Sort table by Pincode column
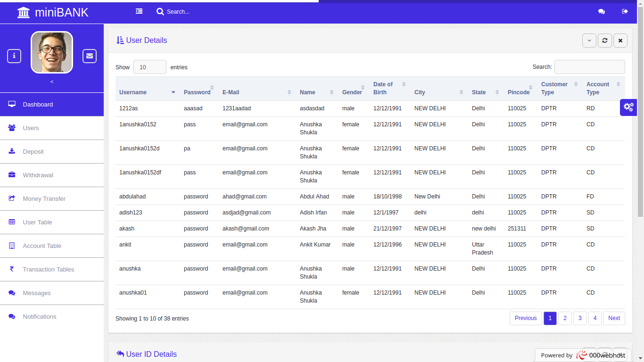Screen dimensions: 644x362 point(520,89)
